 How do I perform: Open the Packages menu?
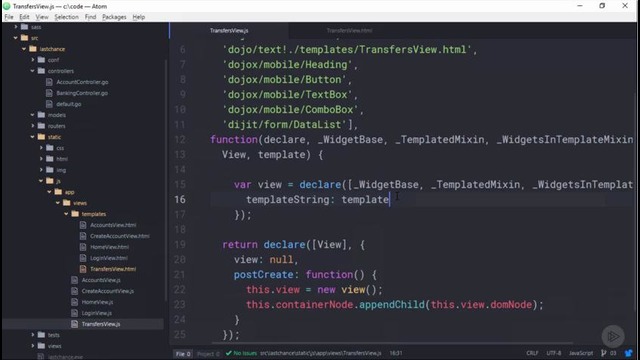click(114, 17)
